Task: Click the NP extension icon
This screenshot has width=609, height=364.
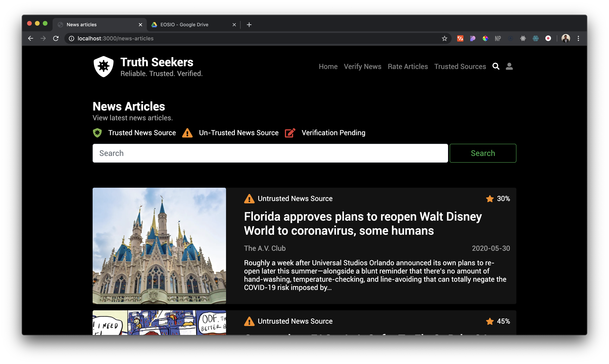Action: 498,39
